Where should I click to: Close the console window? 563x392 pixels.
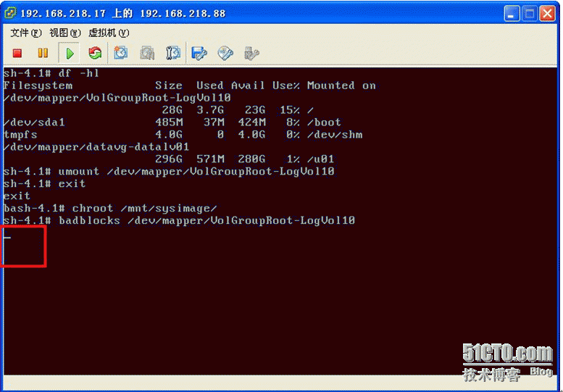(x=548, y=14)
